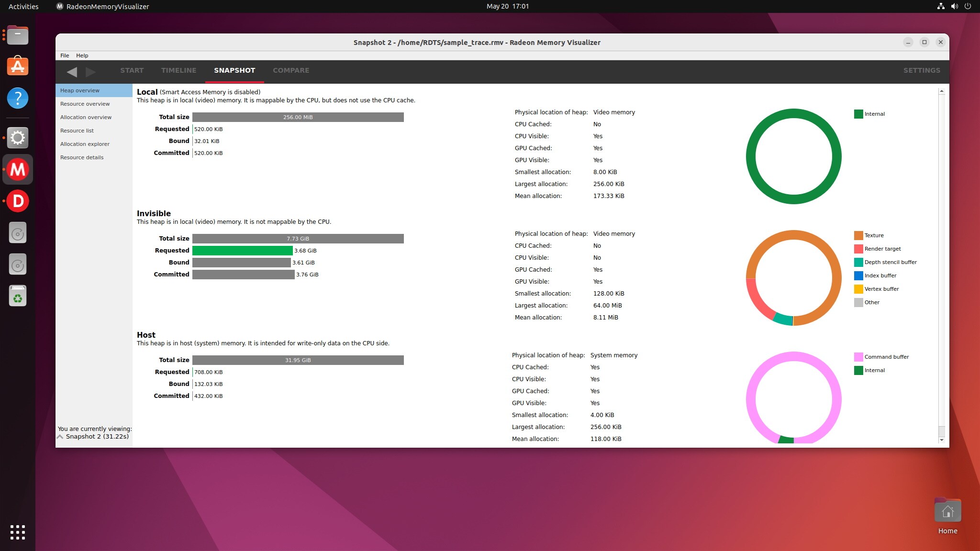Launch the red D app in dock

click(x=18, y=201)
